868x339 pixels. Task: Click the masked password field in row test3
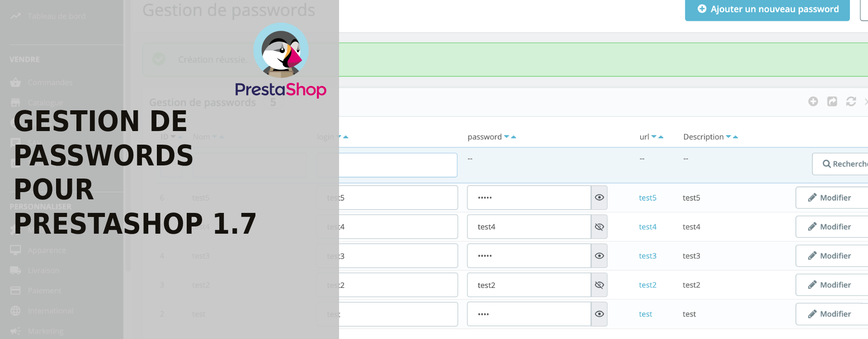pyautogui.click(x=529, y=256)
